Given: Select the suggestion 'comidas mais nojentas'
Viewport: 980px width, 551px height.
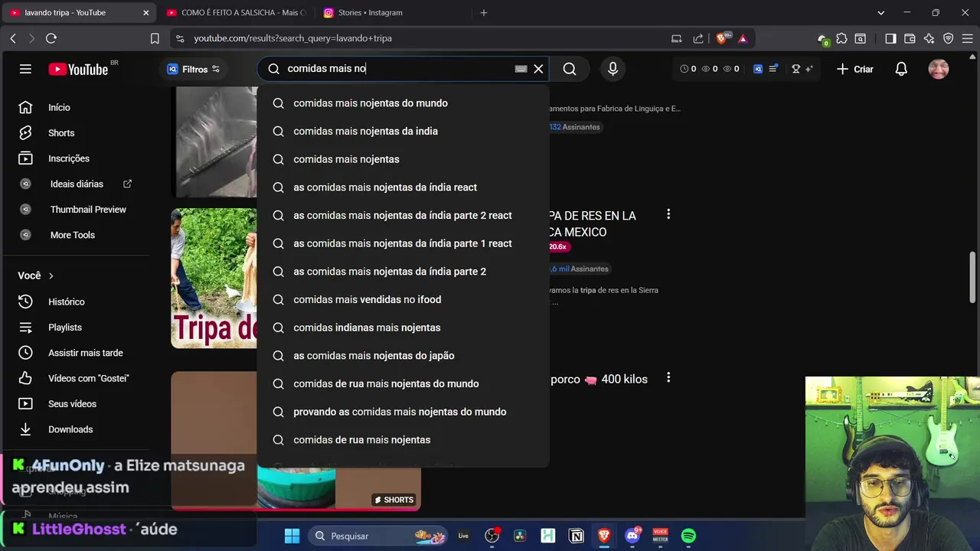Looking at the screenshot, I should click(403, 159).
